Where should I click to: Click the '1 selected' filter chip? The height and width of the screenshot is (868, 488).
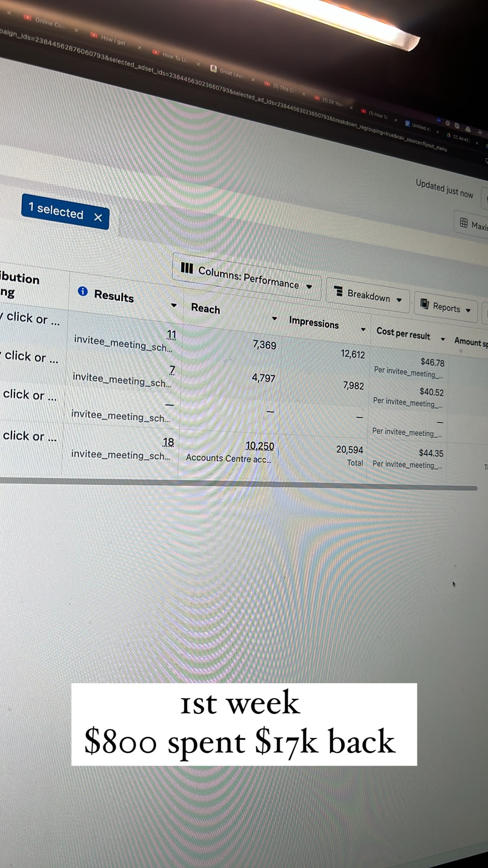65,212
